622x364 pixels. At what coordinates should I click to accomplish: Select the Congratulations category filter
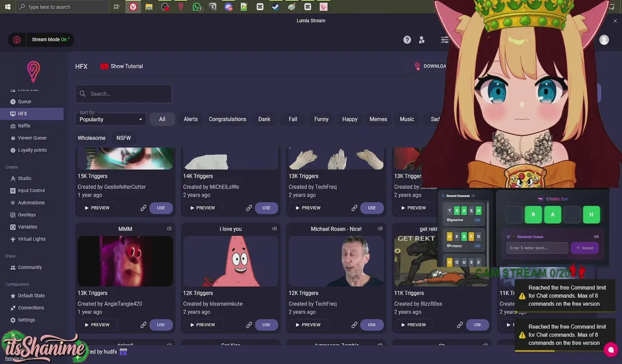(228, 119)
